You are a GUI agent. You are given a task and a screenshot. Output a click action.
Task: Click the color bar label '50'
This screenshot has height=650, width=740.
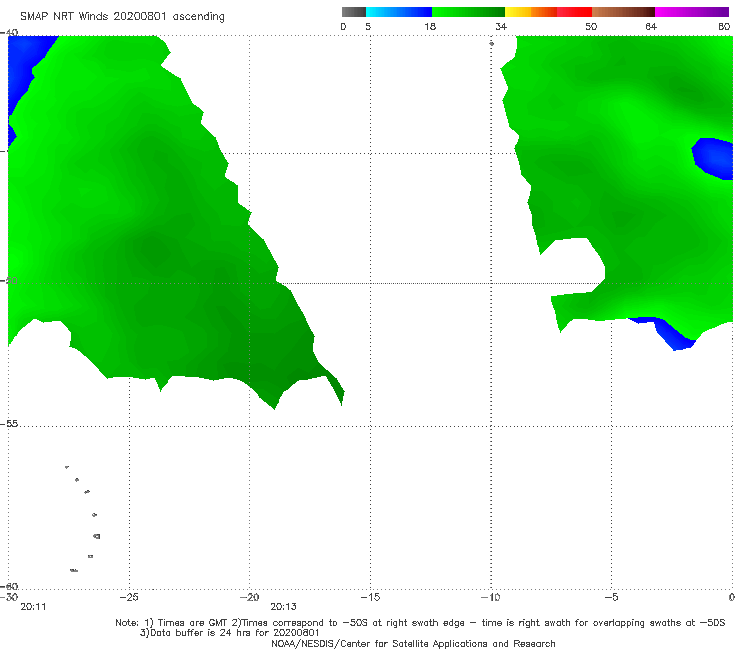(591, 27)
